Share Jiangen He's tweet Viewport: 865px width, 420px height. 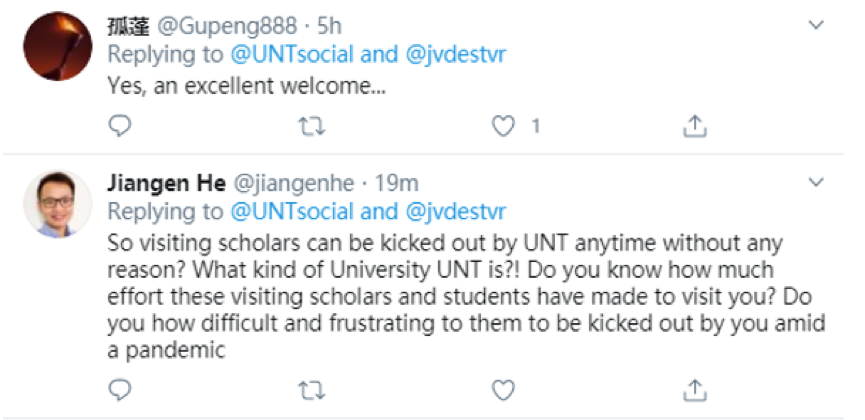click(695, 388)
